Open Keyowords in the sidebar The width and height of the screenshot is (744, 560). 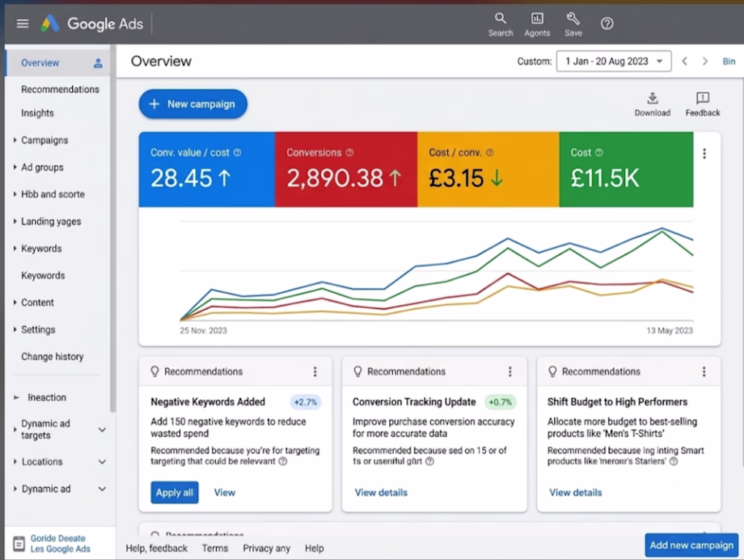[42, 275]
